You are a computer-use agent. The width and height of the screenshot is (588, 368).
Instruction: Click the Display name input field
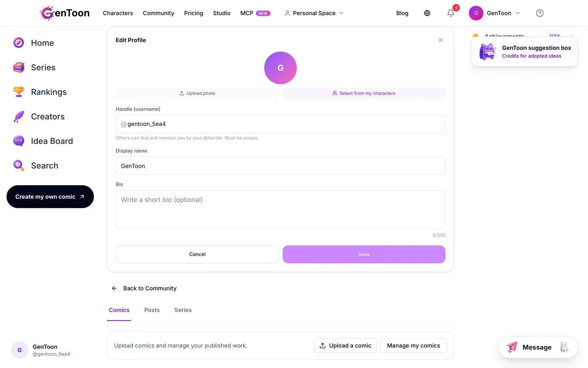281,166
